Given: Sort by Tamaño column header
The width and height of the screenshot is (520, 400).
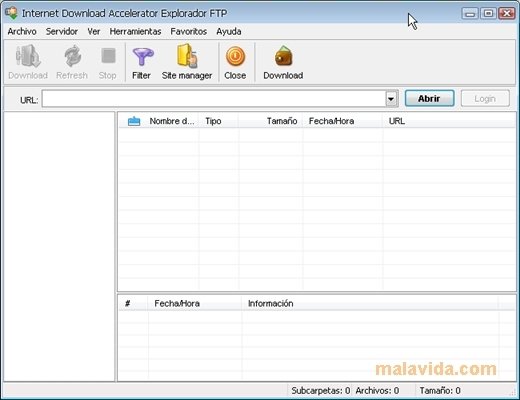Looking at the screenshot, I should tap(271, 121).
